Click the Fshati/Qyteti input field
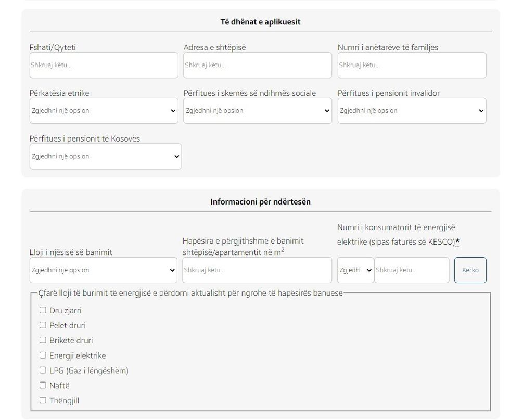This screenshot has width=510, height=420. 104,66
